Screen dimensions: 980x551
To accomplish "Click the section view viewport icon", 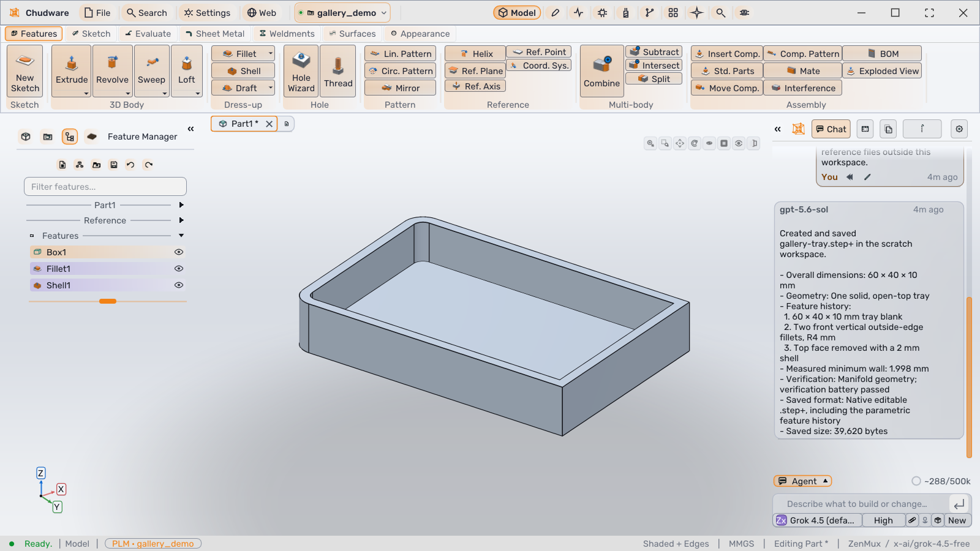I will click(755, 143).
